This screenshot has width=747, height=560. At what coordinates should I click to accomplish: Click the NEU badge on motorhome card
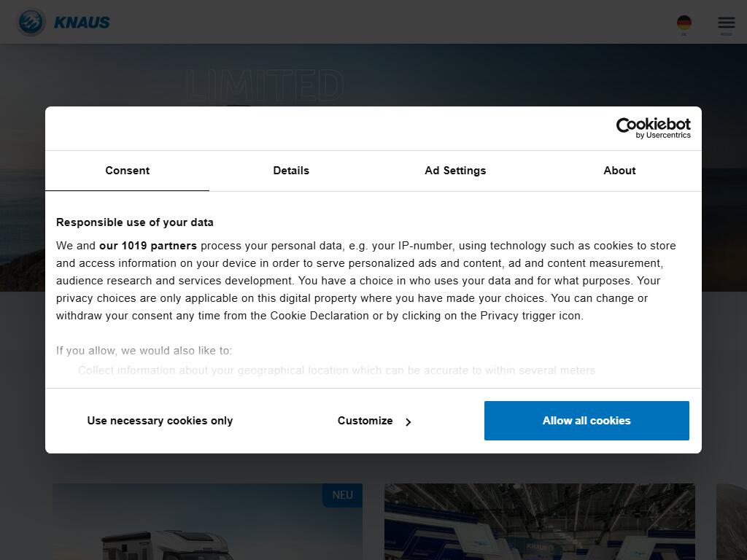click(x=342, y=495)
